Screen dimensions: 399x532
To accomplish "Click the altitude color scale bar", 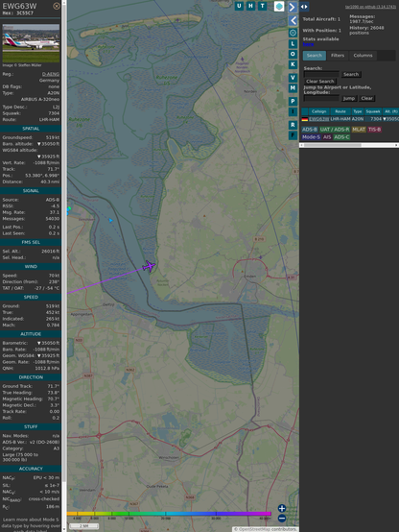I will (169, 514).
